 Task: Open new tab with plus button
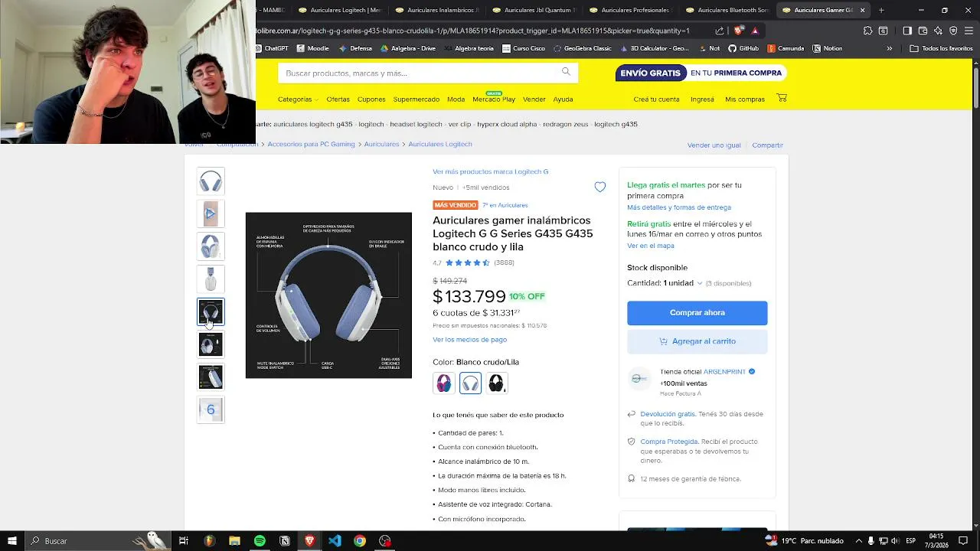click(x=881, y=10)
